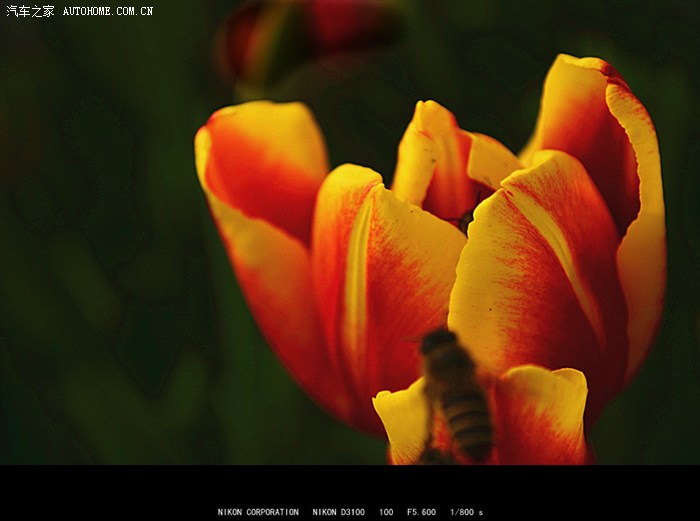Click the large front-right tulip petal
Image resolution: width=700 pixels, height=521 pixels.
click(x=540, y=280)
